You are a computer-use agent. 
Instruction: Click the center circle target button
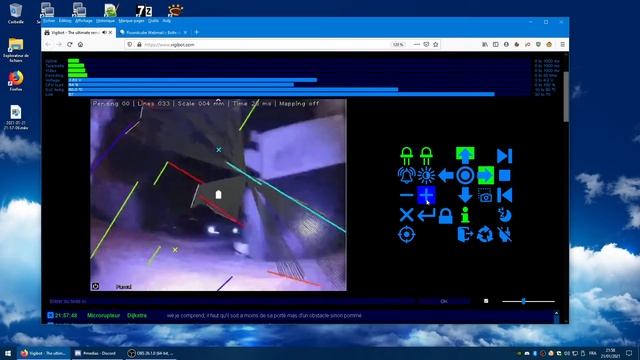[x=465, y=176]
